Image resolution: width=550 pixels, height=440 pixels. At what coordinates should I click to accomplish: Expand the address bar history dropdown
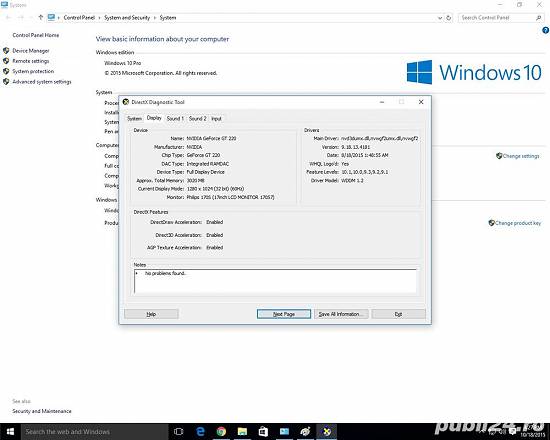440,18
